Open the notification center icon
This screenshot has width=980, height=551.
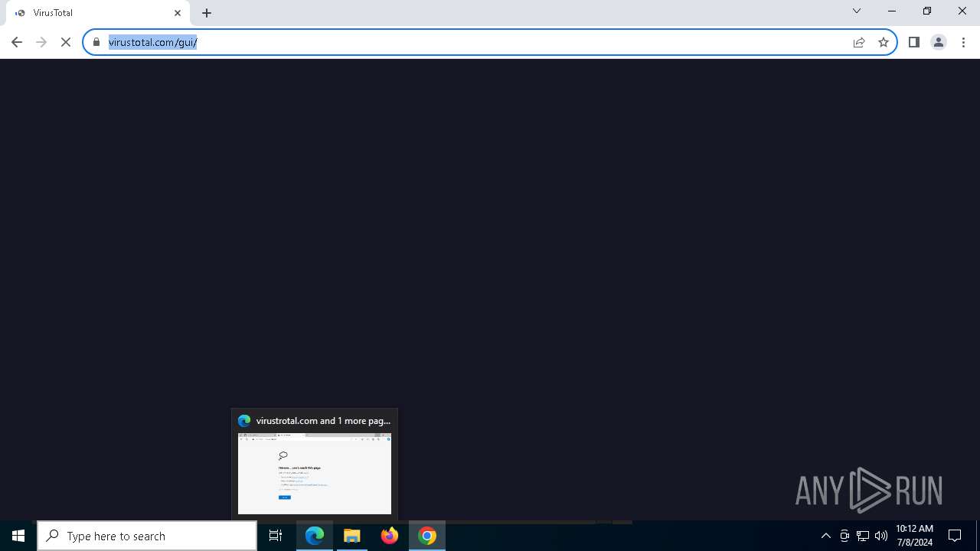[x=955, y=536]
